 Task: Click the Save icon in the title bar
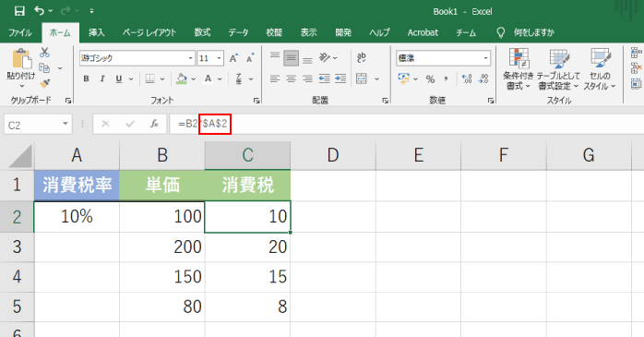(19, 11)
